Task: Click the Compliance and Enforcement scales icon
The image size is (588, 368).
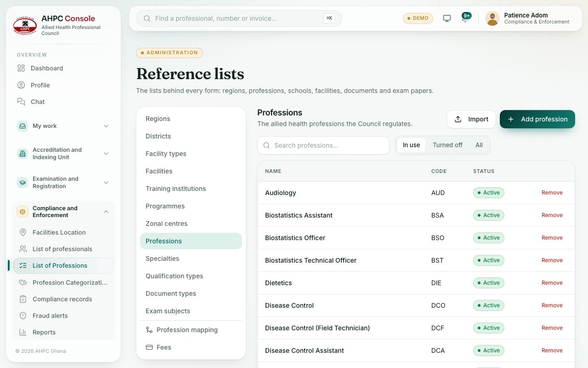Action: tap(23, 212)
